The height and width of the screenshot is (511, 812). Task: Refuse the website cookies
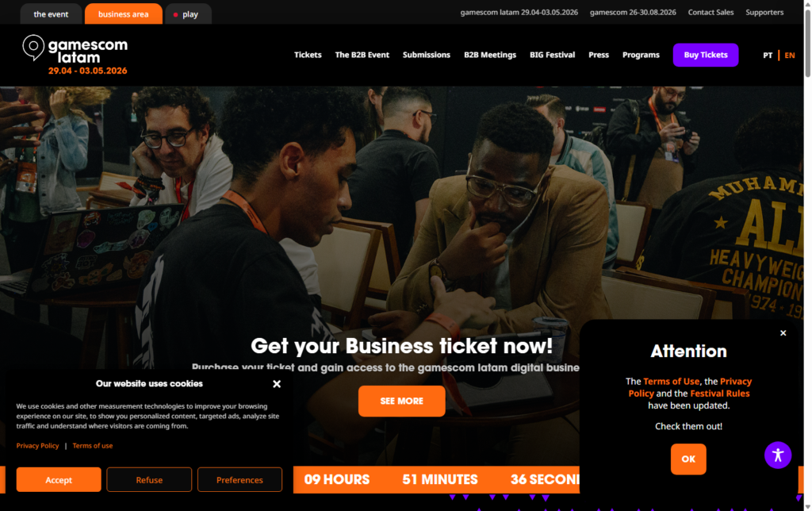pos(149,480)
